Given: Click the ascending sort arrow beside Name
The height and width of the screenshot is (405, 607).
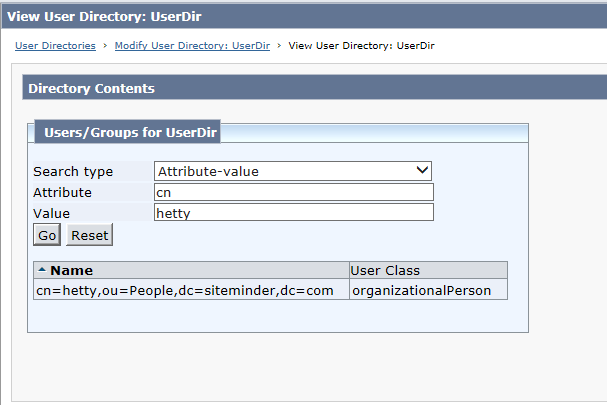Looking at the screenshot, I should (42, 270).
